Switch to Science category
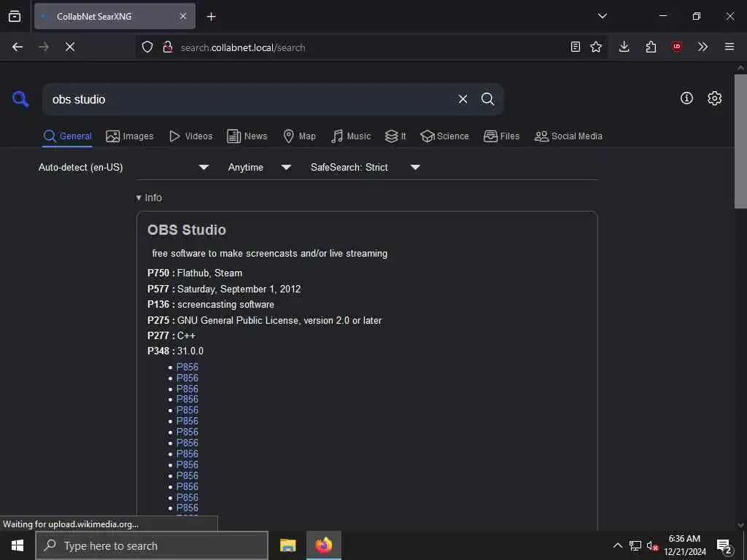 tap(444, 136)
